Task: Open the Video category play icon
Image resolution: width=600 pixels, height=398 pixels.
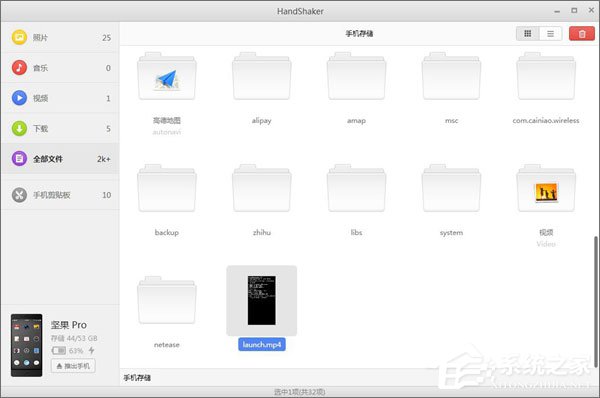Action: pos(19,98)
